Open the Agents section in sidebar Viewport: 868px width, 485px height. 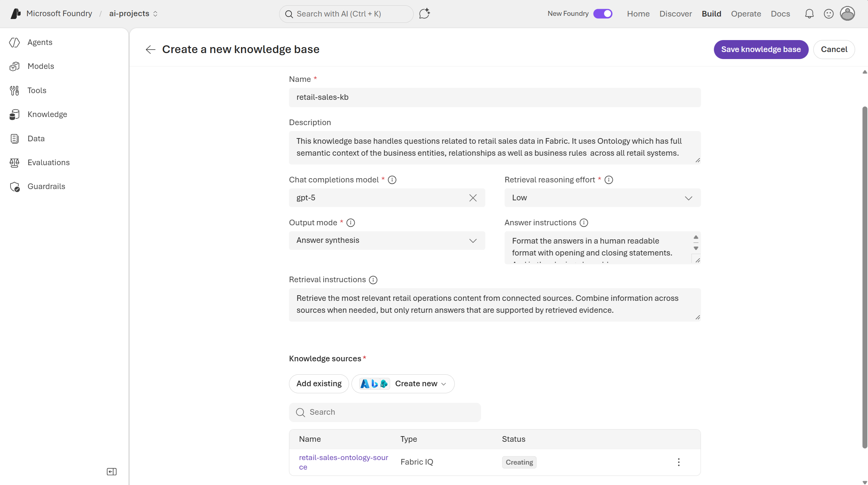pyautogui.click(x=40, y=42)
